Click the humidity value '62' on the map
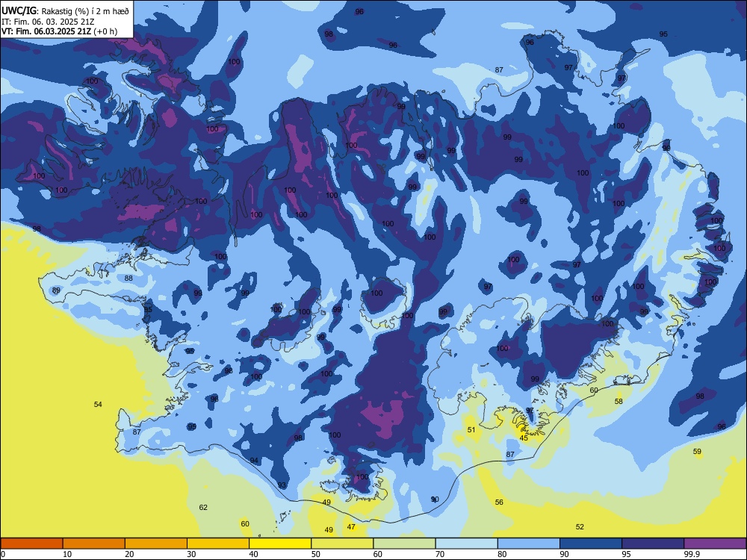The height and width of the screenshot is (560, 747). click(203, 508)
